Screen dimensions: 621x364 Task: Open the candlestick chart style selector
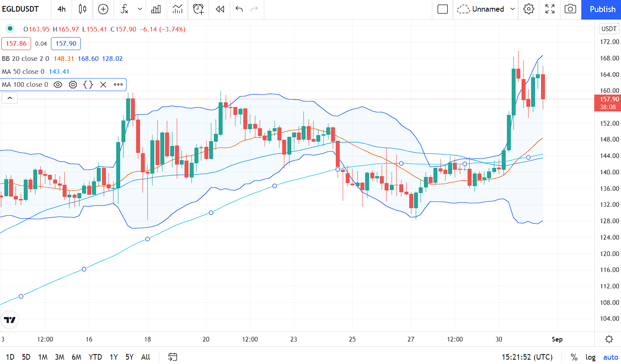(82, 9)
